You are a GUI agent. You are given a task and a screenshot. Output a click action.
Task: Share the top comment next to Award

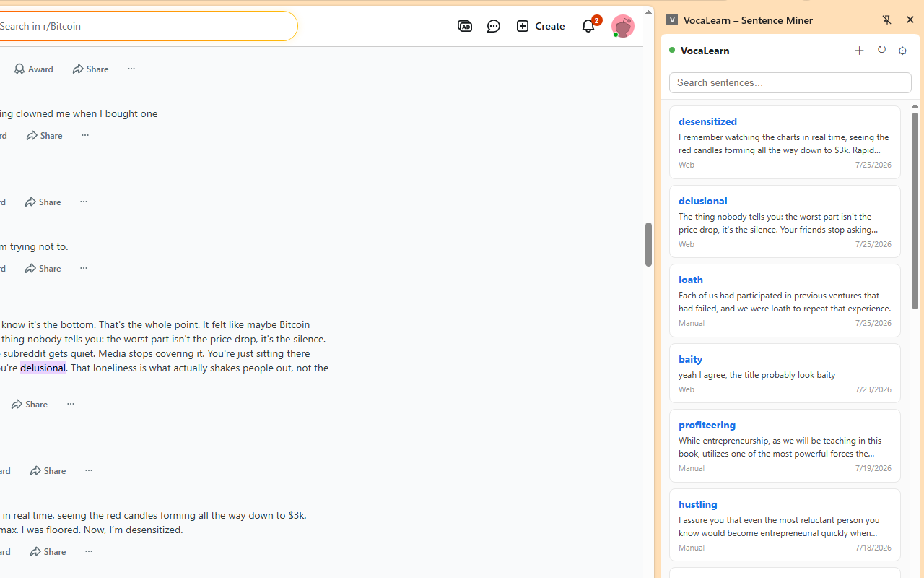pyautogui.click(x=91, y=69)
